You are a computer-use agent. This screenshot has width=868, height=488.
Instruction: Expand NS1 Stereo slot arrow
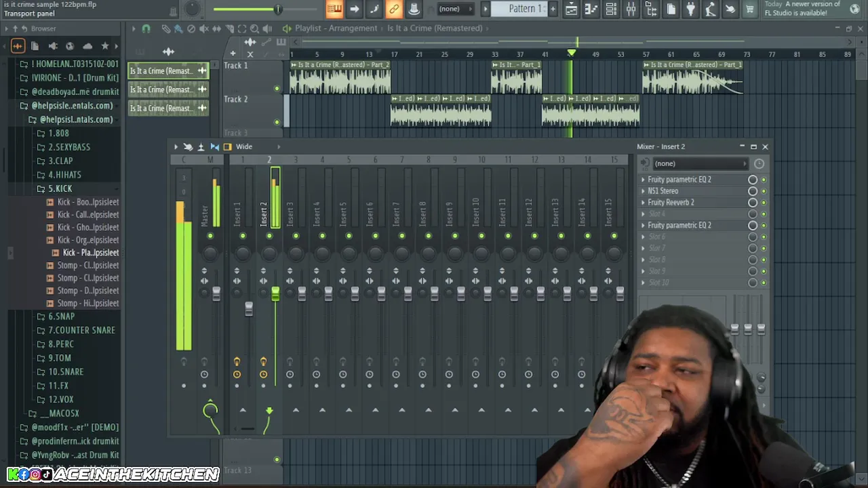pos(643,191)
